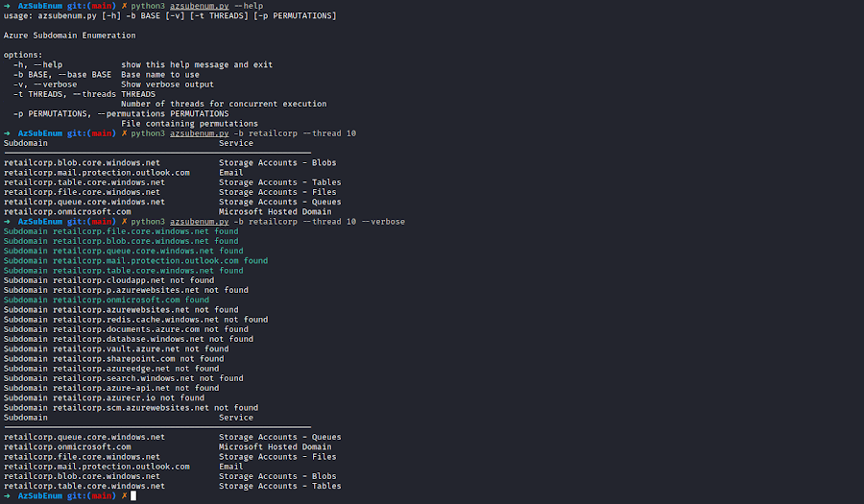Click Storage Accounts - Tables in the bottom table
The image size is (864, 504).
pyautogui.click(x=280, y=487)
